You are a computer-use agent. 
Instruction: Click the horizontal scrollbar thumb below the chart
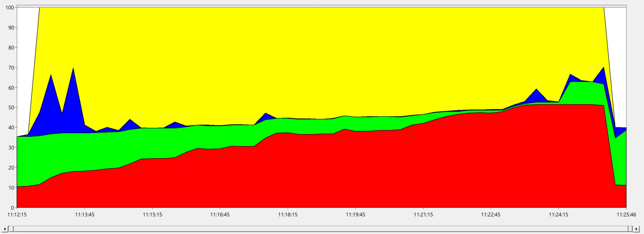321,229
